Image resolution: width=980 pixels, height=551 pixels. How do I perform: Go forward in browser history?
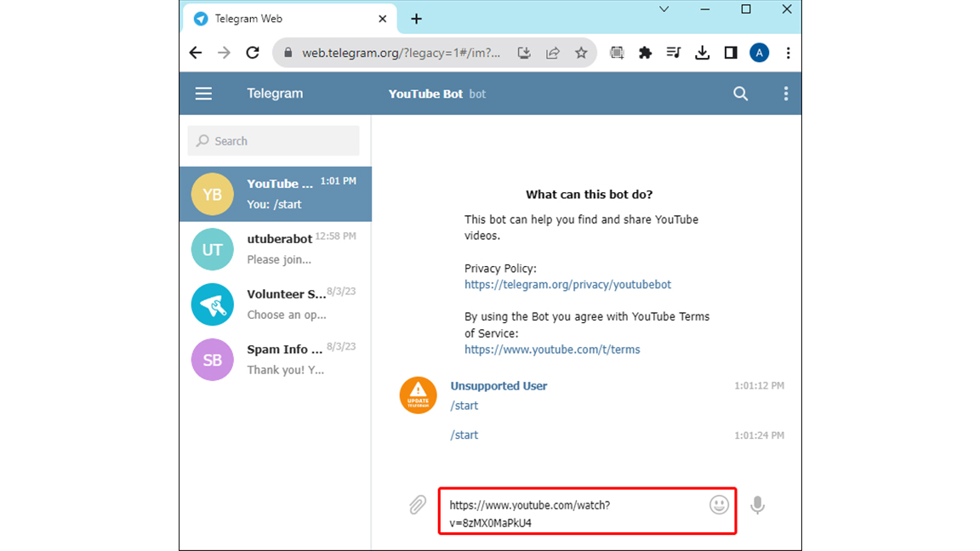(x=224, y=53)
